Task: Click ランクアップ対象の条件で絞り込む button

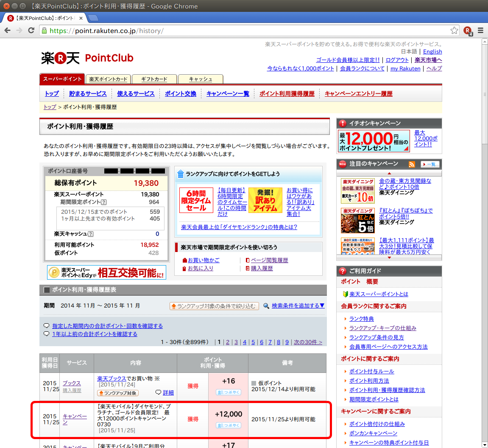Action: [x=214, y=306]
